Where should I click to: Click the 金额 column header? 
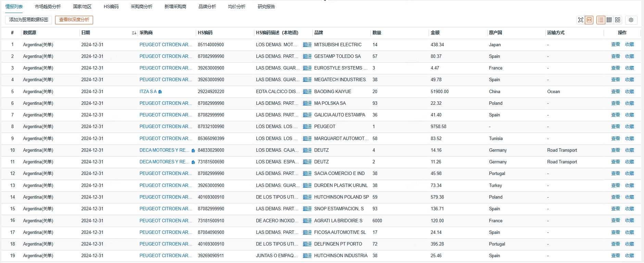[x=435, y=33]
